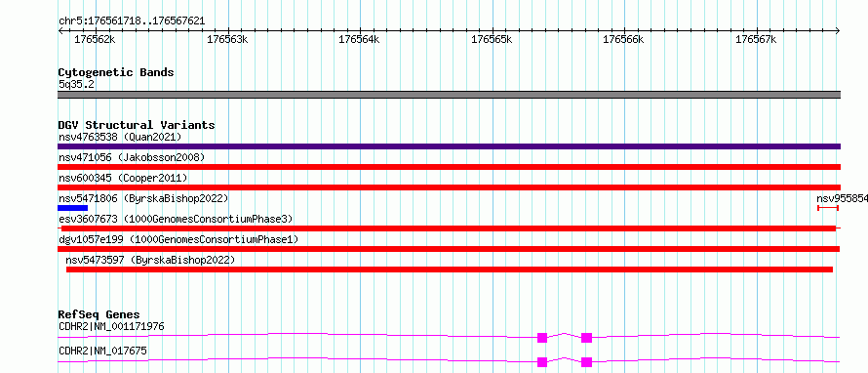Click the small red capped nsv955854 bar
Viewport: 868px width, 373px height.
pyautogui.click(x=828, y=208)
